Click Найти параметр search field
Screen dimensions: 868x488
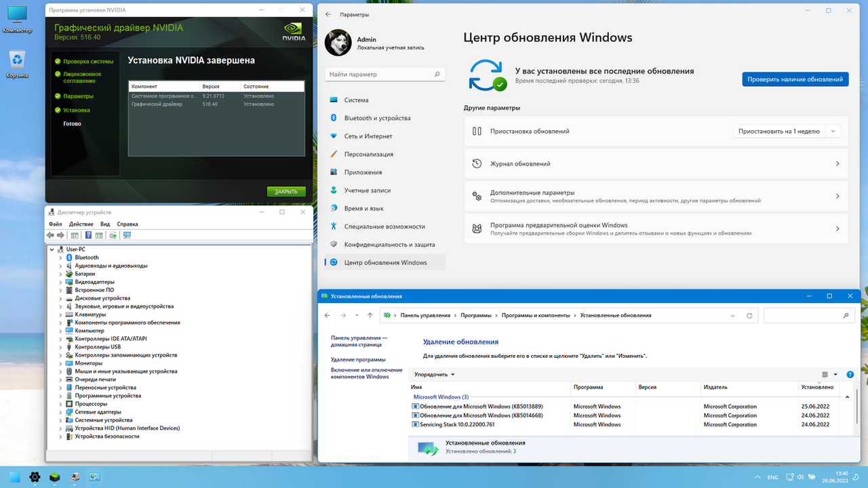pyautogui.click(x=385, y=75)
